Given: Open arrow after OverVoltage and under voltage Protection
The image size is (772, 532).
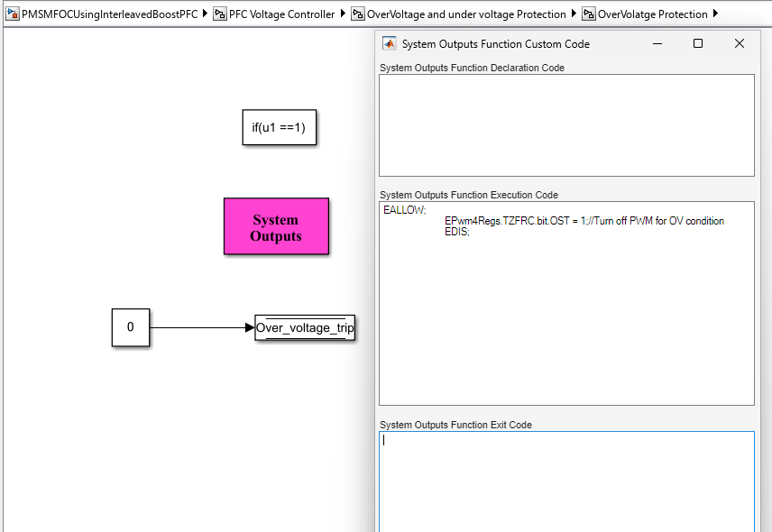Looking at the screenshot, I should coord(574,14).
